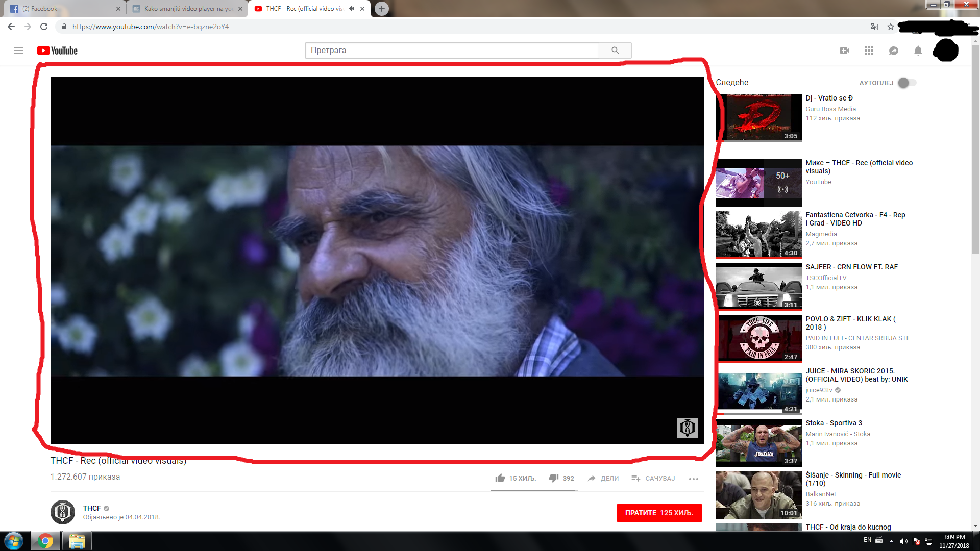This screenshot has height=551, width=980.
Task: Open the THCF channel name link
Action: [92, 508]
